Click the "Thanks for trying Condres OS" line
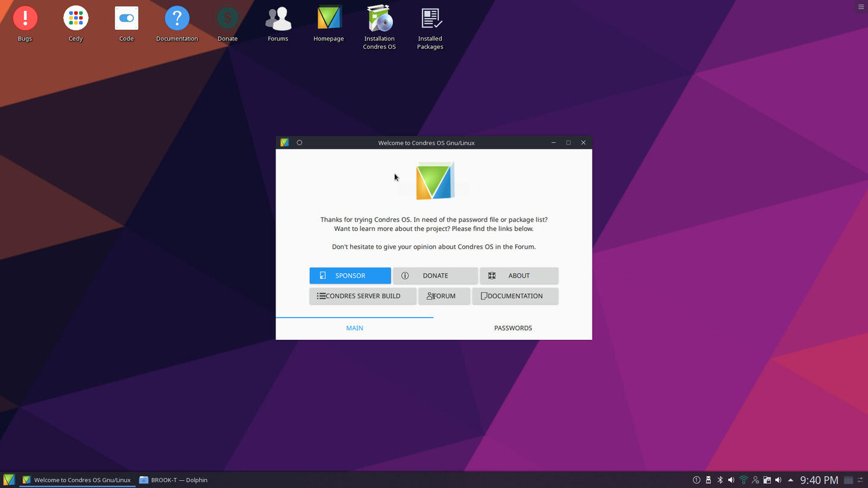 (434, 219)
